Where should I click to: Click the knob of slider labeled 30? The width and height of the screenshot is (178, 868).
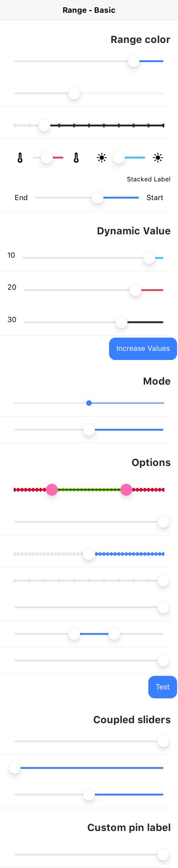[x=121, y=322]
